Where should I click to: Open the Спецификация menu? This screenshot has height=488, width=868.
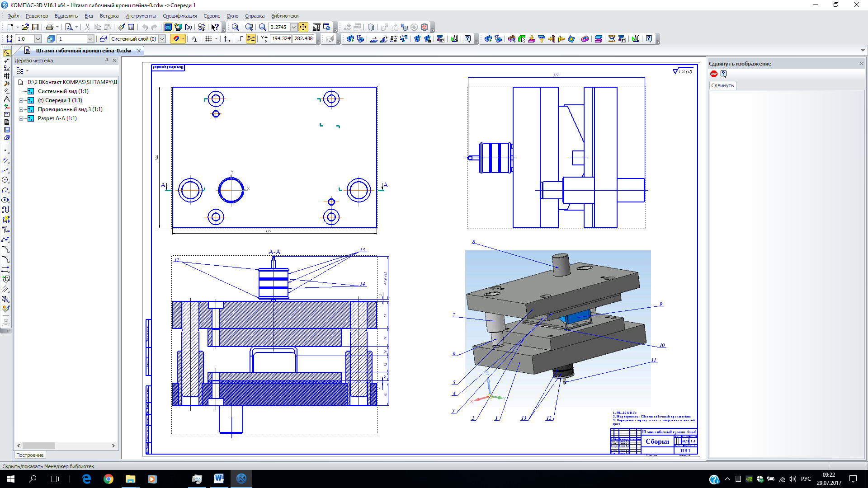coord(180,16)
